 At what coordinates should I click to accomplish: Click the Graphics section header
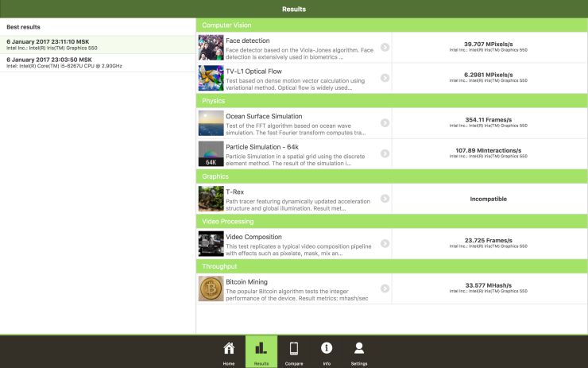(392, 176)
